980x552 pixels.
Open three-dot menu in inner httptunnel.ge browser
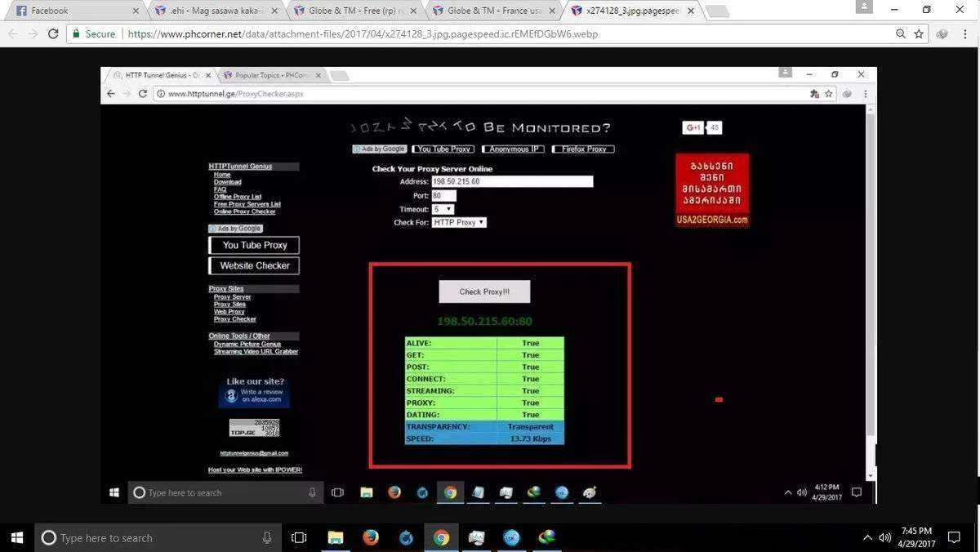866,94
